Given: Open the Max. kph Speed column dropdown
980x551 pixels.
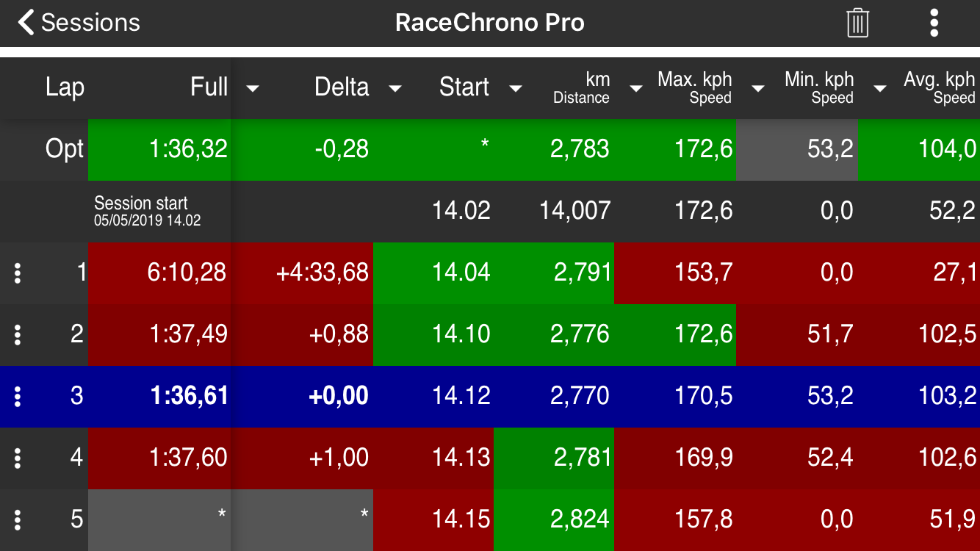Looking at the screenshot, I should tap(758, 88).
